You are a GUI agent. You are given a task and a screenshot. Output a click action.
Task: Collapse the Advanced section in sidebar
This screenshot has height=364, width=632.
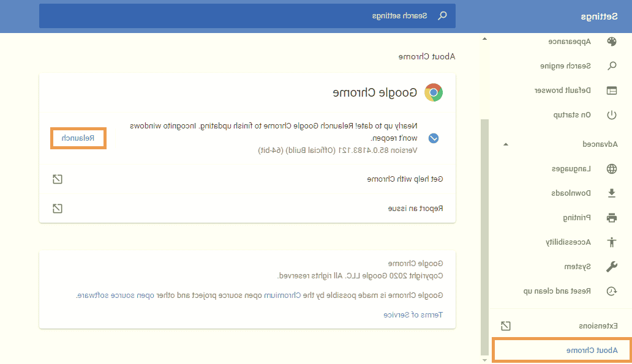pyautogui.click(x=505, y=144)
